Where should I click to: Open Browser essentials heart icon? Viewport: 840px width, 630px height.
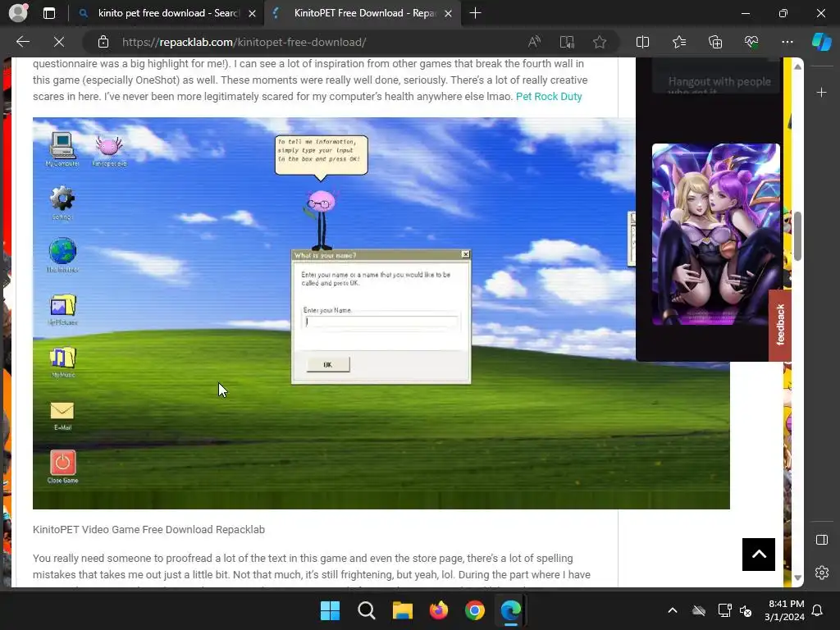coord(751,42)
